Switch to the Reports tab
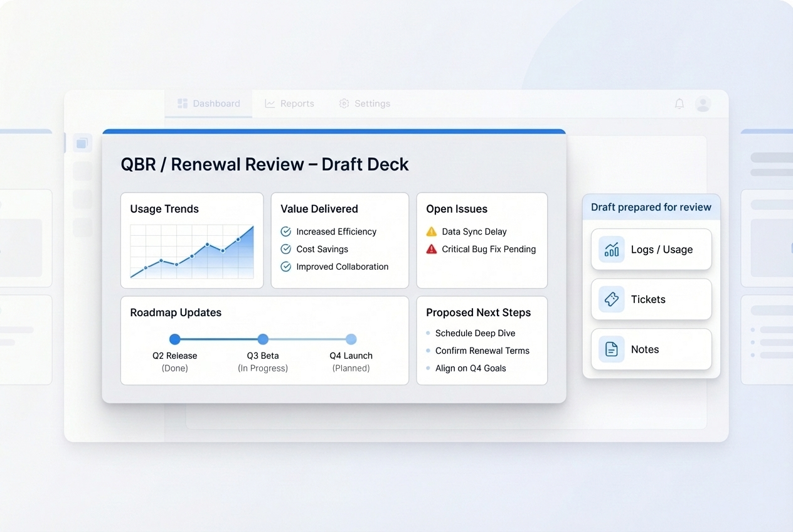793x532 pixels. point(289,104)
